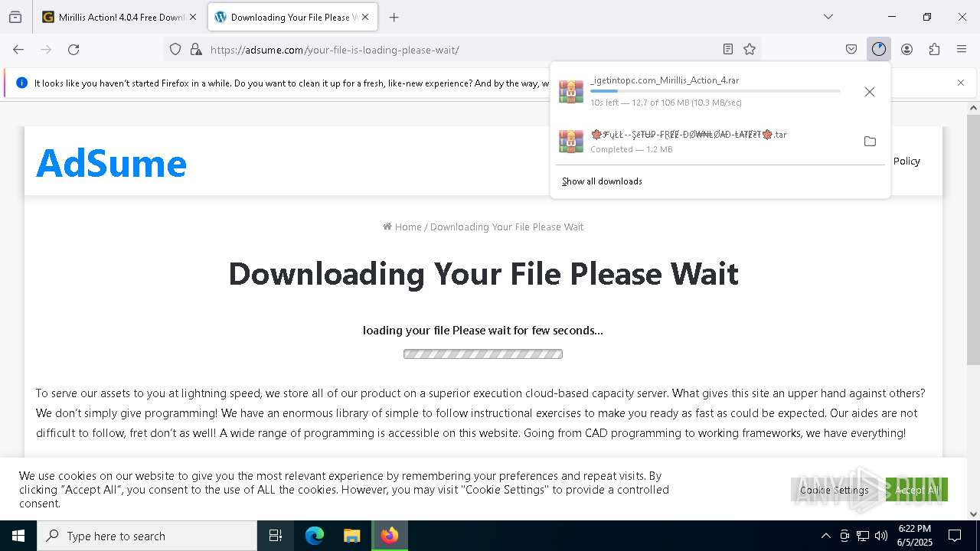
Task: Open the completed .tar download entry
Action: (x=703, y=142)
